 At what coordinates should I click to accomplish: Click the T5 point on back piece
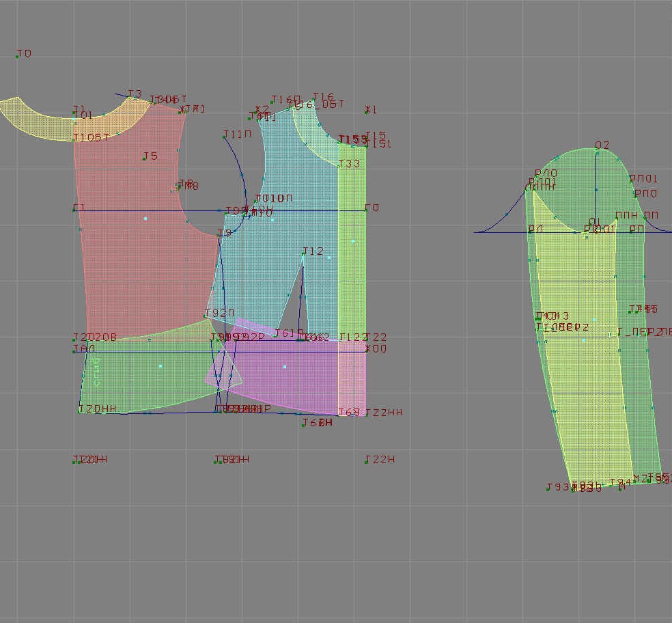(x=144, y=158)
